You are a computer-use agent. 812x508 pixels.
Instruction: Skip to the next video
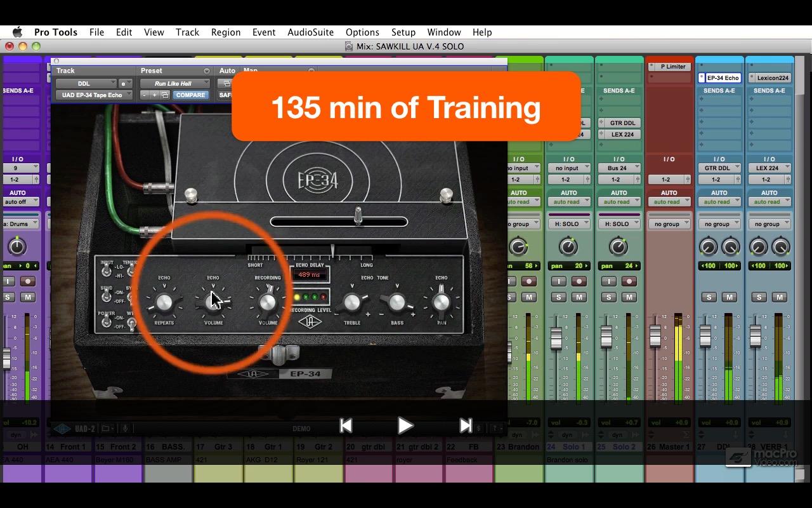point(466,425)
